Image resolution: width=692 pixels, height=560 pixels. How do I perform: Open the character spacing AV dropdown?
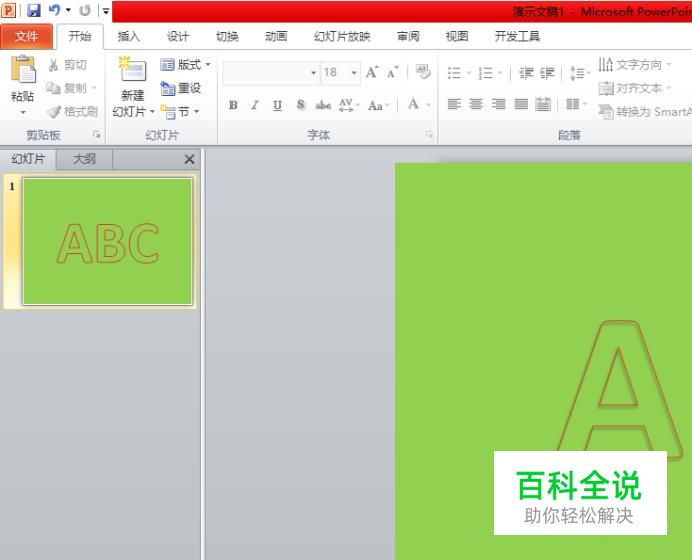coord(349,105)
